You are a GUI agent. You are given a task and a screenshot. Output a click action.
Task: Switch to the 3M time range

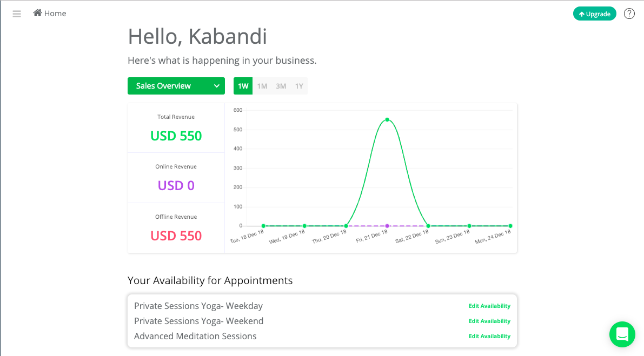[281, 86]
